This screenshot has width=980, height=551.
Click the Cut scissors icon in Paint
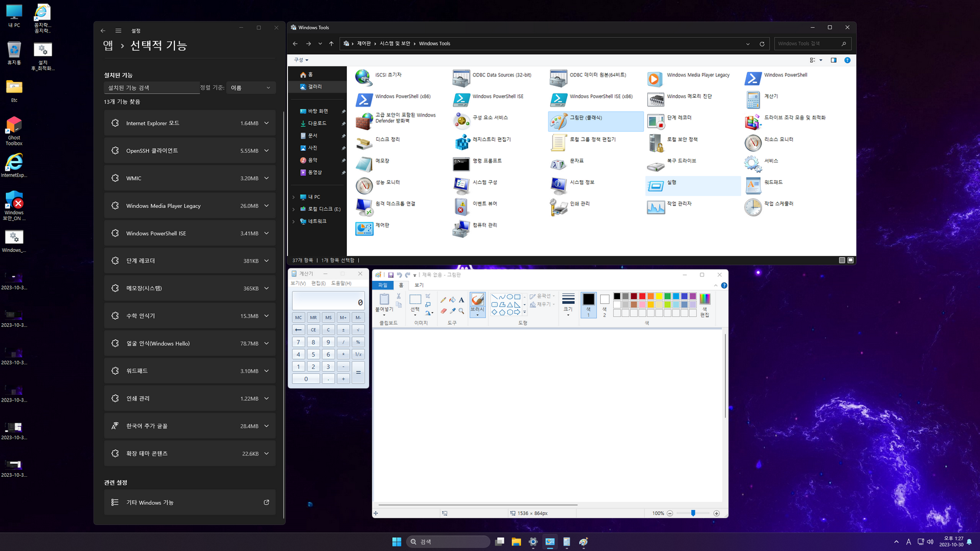coord(399,296)
